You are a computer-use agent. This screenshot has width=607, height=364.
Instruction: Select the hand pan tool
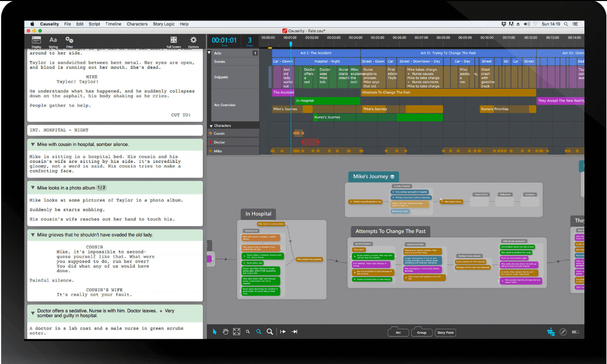click(x=225, y=332)
